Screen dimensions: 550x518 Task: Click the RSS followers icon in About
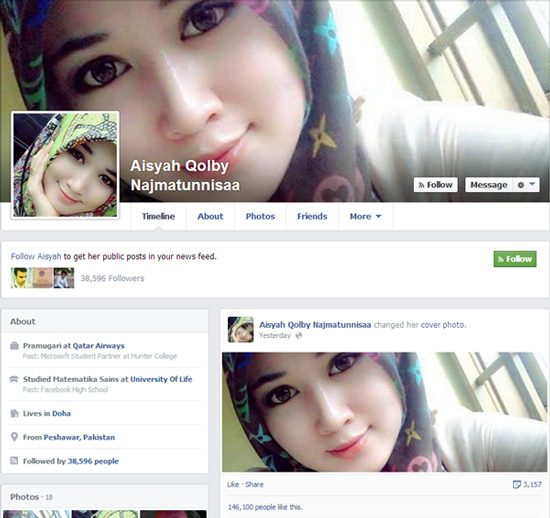(x=14, y=460)
